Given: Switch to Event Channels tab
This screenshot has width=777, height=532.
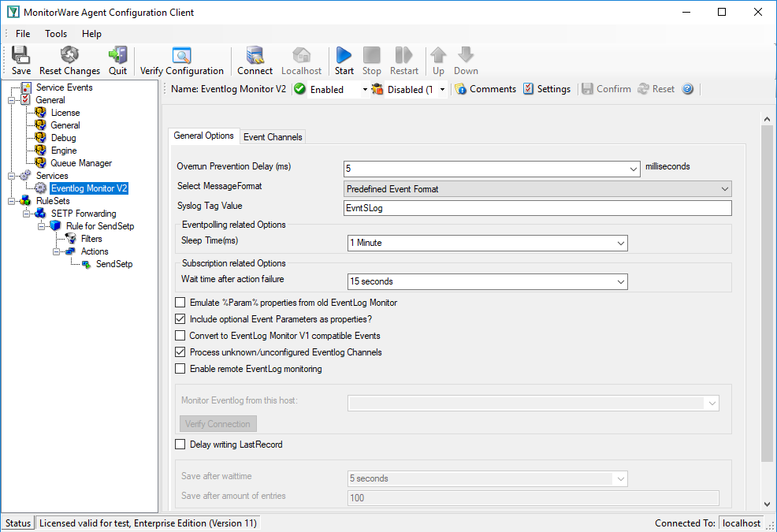Looking at the screenshot, I should (273, 137).
